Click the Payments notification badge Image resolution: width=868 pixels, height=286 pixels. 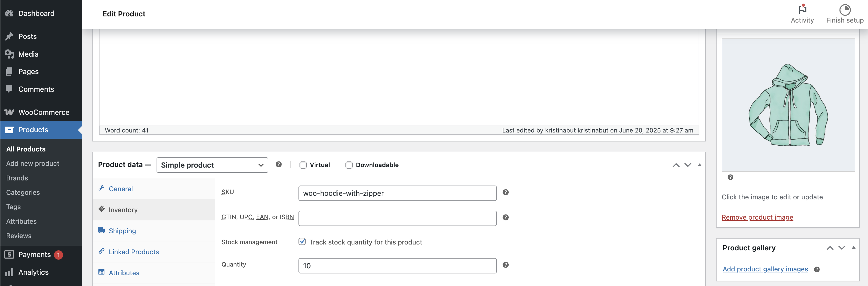58,255
